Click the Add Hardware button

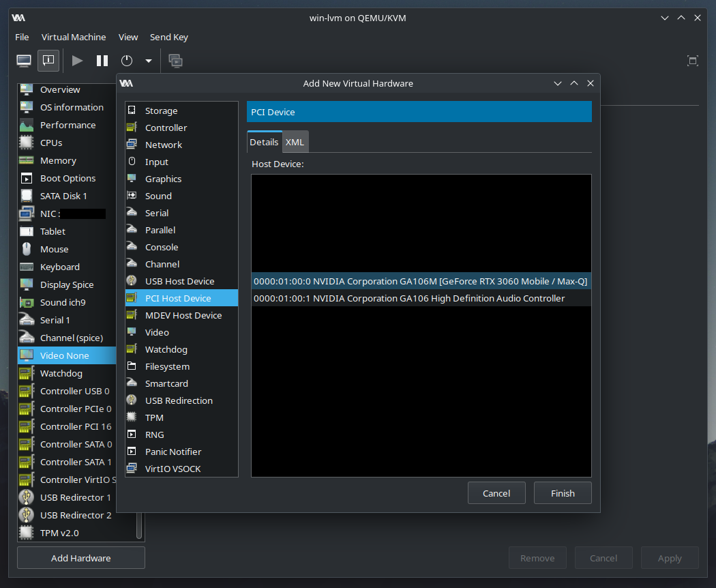pos(81,558)
